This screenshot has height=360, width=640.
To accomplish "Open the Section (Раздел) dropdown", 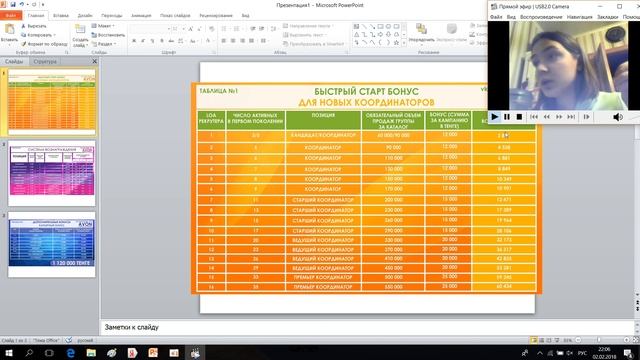I will [x=104, y=44].
